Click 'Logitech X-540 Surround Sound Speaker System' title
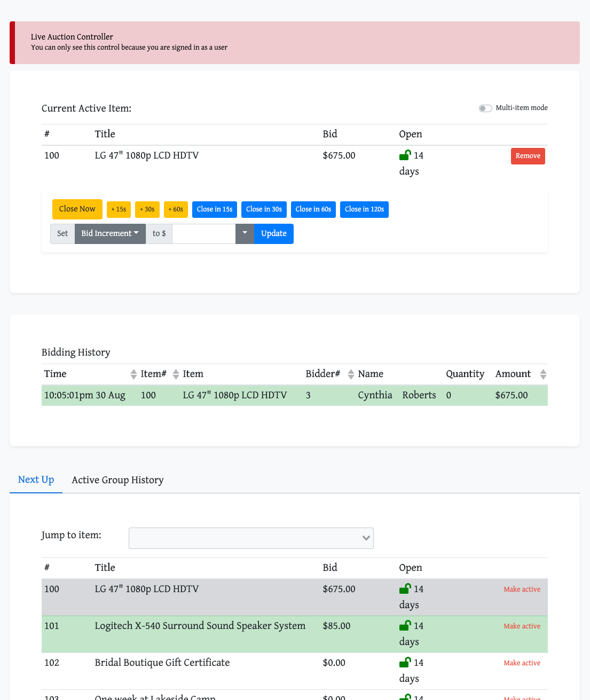The height and width of the screenshot is (700, 590). (x=200, y=626)
